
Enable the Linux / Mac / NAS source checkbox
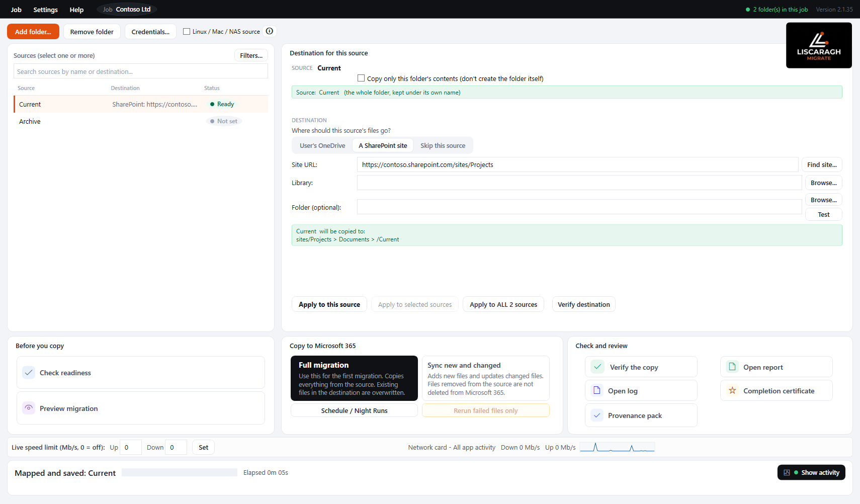click(x=187, y=31)
